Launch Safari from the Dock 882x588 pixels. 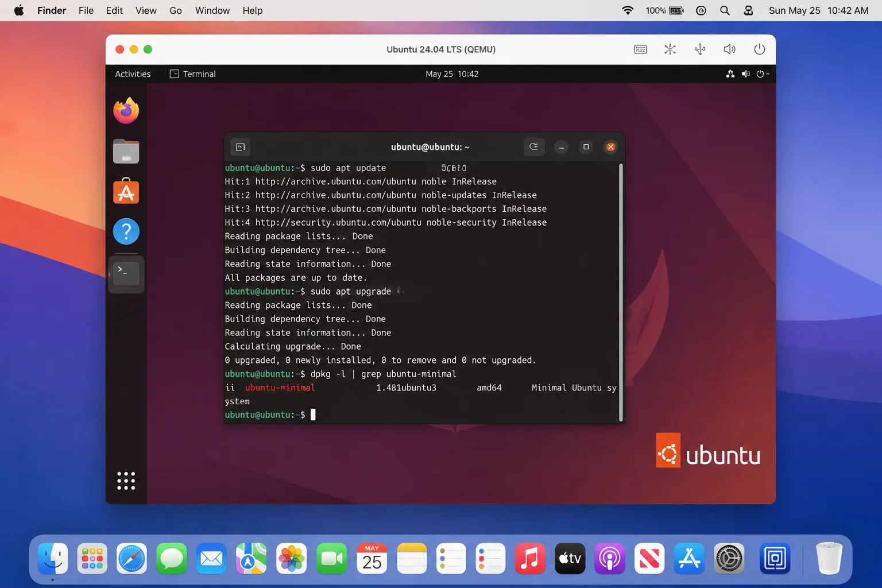132,558
